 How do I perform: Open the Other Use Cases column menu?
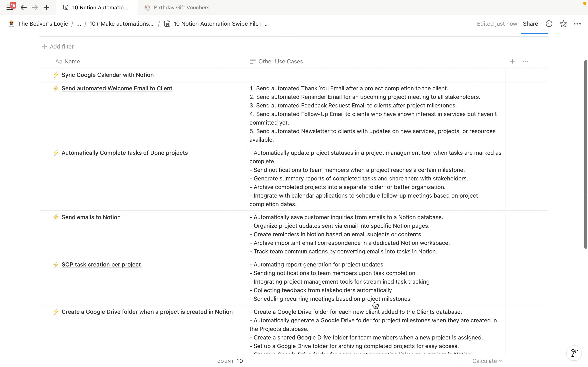[x=280, y=62]
